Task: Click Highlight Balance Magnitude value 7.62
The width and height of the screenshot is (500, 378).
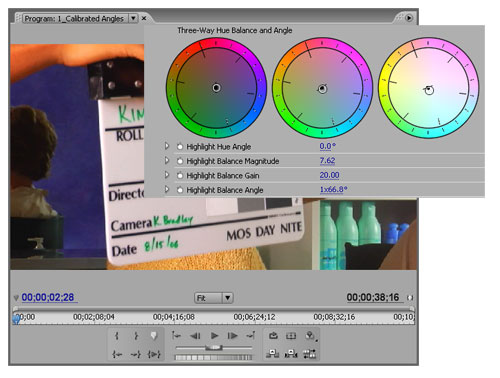Action: click(327, 161)
